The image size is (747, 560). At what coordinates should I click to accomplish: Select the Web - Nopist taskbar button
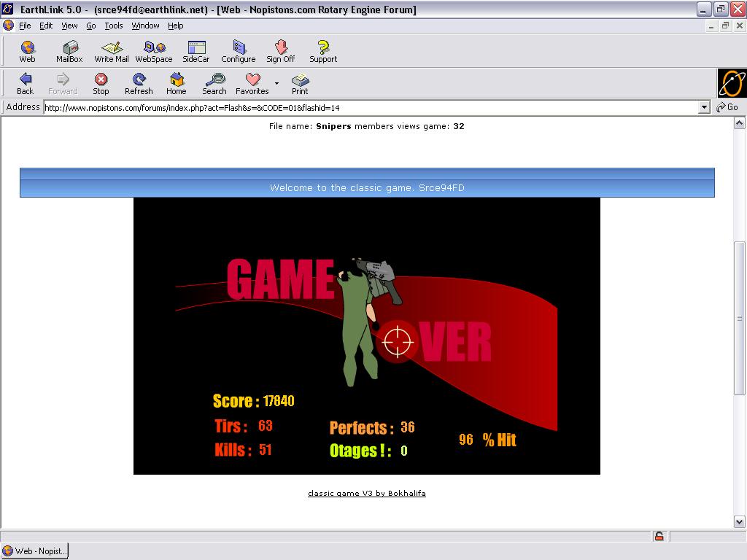point(35,551)
